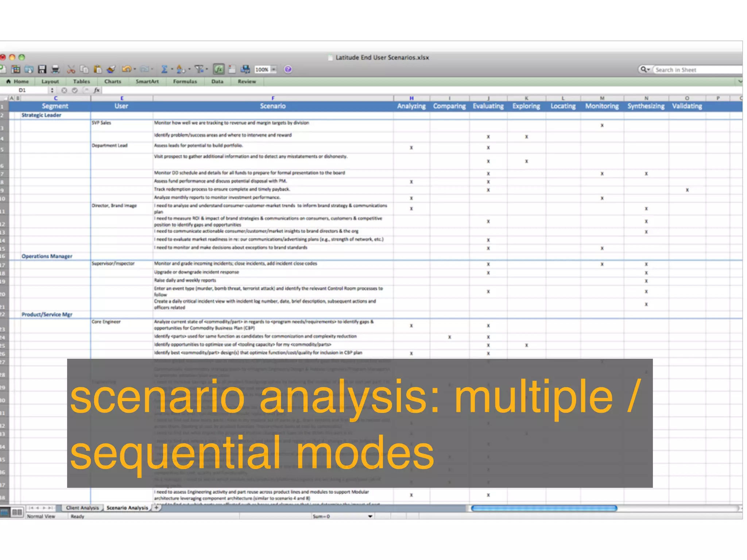
Task: Insert AutoSum with the sigma icon
Action: [164, 69]
